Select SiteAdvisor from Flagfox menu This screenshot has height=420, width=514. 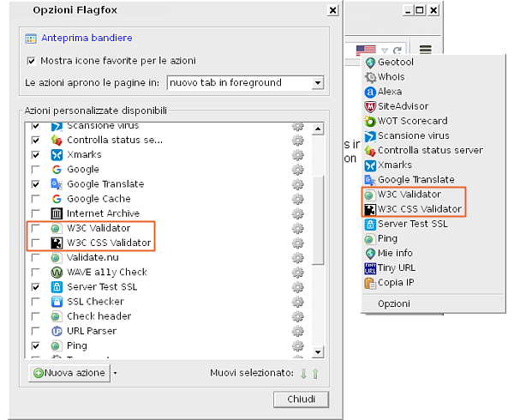(x=433, y=106)
